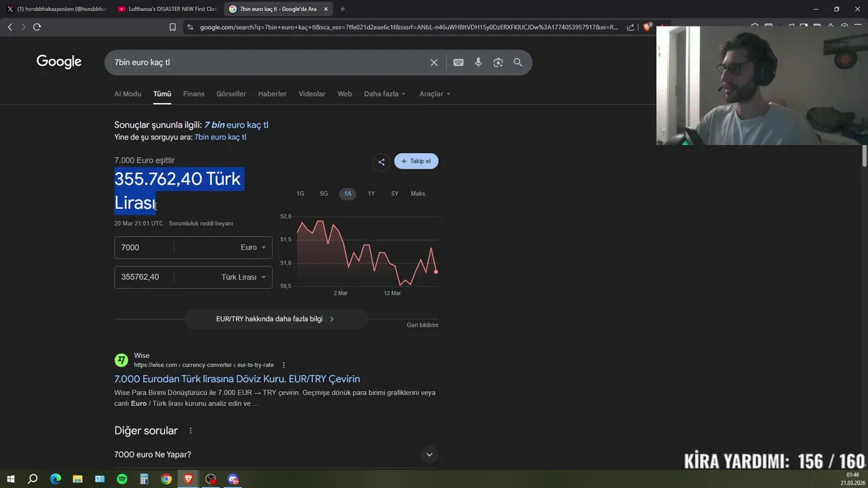868x488 pixels.
Task: Click Geri bildirim link
Action: click(422, 325)
